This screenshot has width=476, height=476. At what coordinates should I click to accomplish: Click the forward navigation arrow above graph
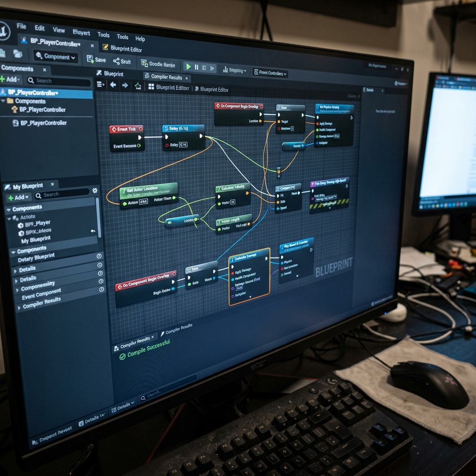coord(125,86)
